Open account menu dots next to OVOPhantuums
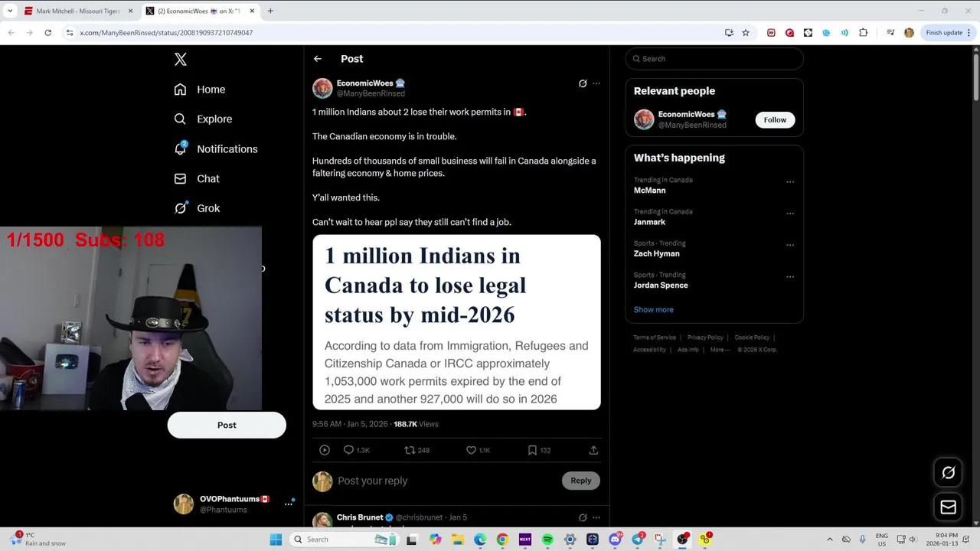This screenshot has width=980, height=551. tap(289, 504)
